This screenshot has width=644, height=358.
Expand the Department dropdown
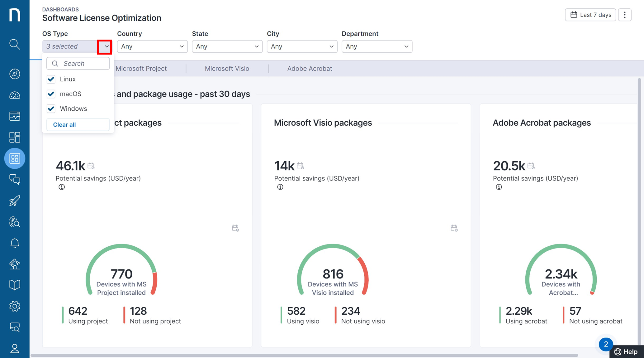click(x=376, y=46)
